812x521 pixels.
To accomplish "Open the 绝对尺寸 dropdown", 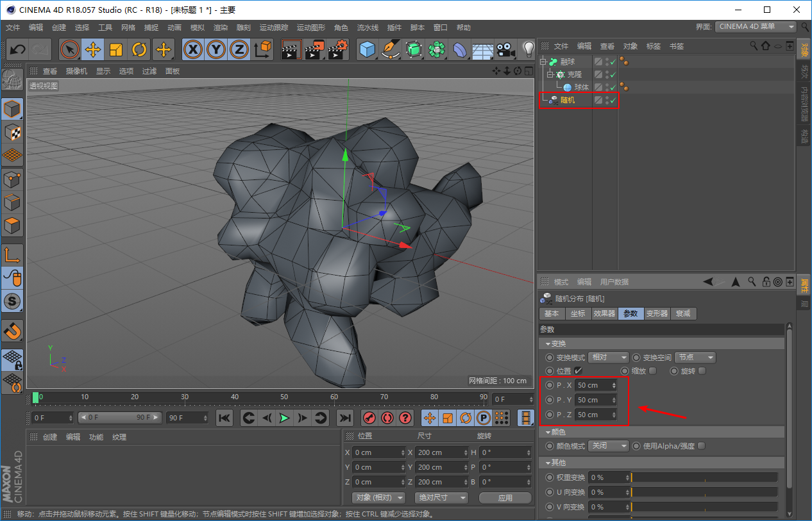I will click(x=440, y=497).
